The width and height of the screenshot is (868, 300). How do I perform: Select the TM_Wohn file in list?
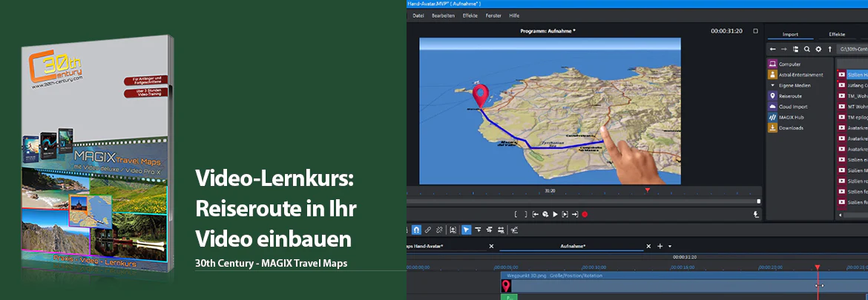(852, 96)
